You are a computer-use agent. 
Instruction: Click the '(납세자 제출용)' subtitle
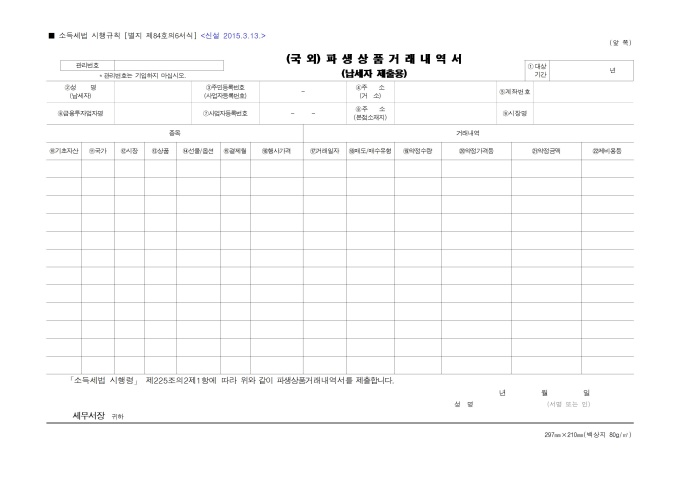pyautogui.click(x=374, y=73)
